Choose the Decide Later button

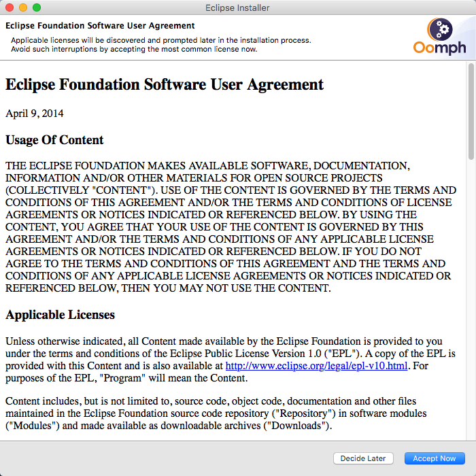(x=363, y=458)
